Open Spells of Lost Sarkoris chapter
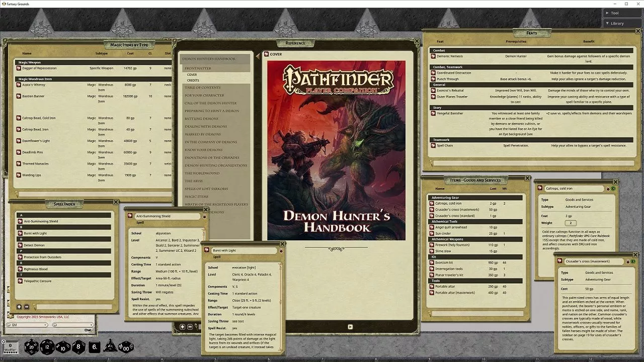Viewport: 644px width, 362px height. click(206, 189)
